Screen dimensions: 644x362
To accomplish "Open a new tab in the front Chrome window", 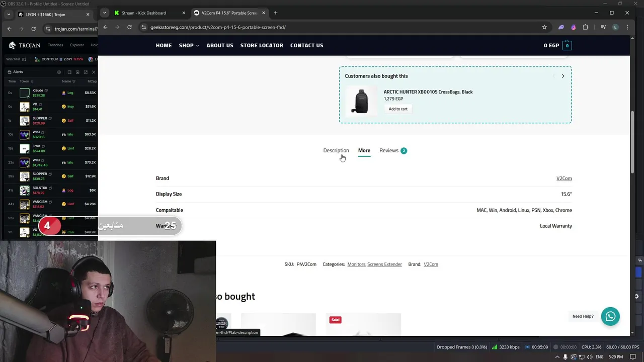I will (x=275, y=13).
